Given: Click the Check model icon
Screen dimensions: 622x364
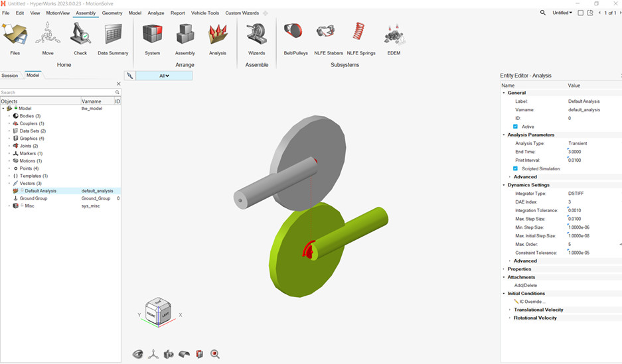Looking at the screenshot, I should 80,34.
